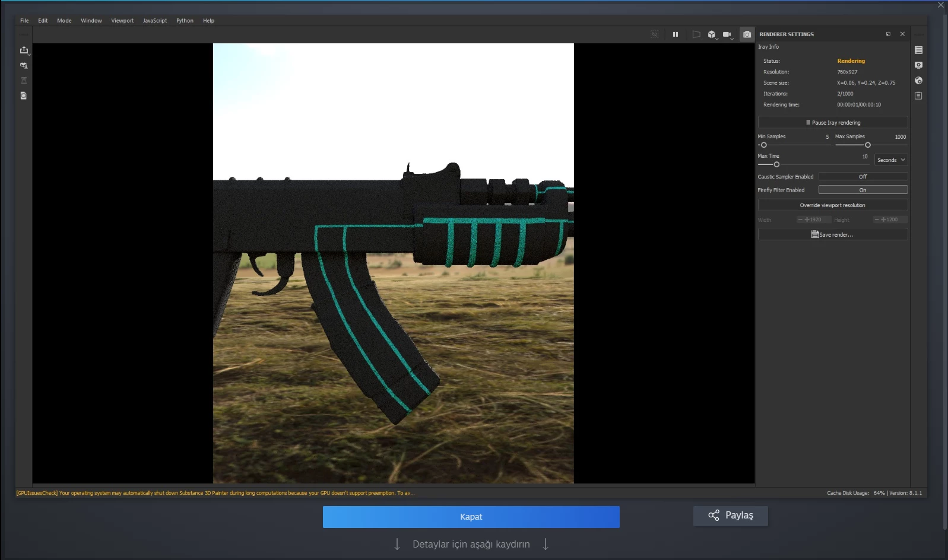Open the list panel icon in right dock
Image resolution: width=948 pixels, height=560 pixels.
[x=918, y=50]
